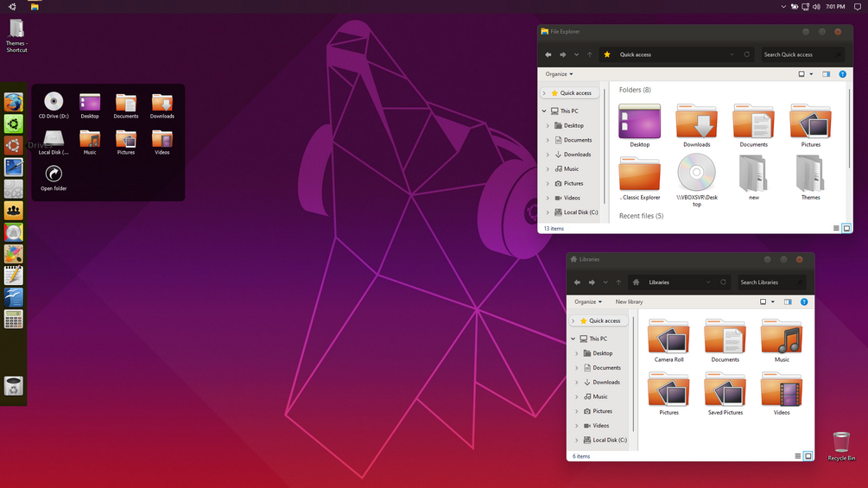Open the Music library folder
Screen dimensions: 868x488
point(782,341)
